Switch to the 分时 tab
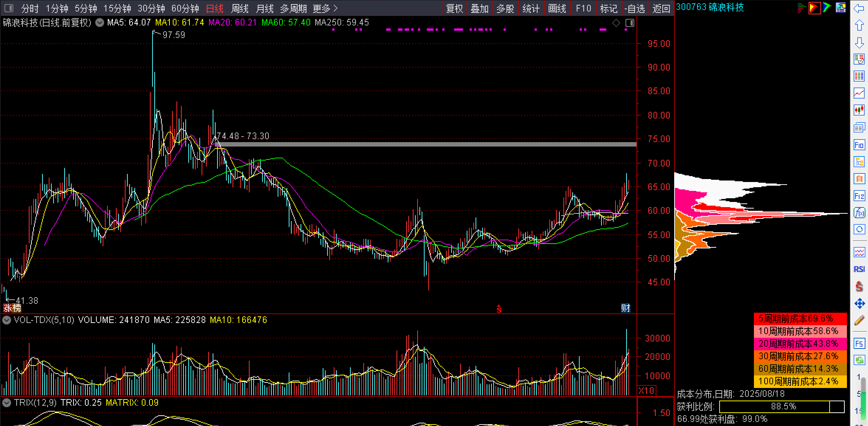 (x=30, y=8)
